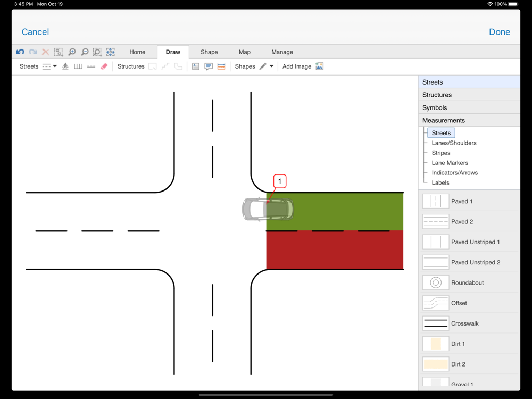Viewport: 532px width, 399px height.
Task: Select Labels in the tree
Action: 440,182
